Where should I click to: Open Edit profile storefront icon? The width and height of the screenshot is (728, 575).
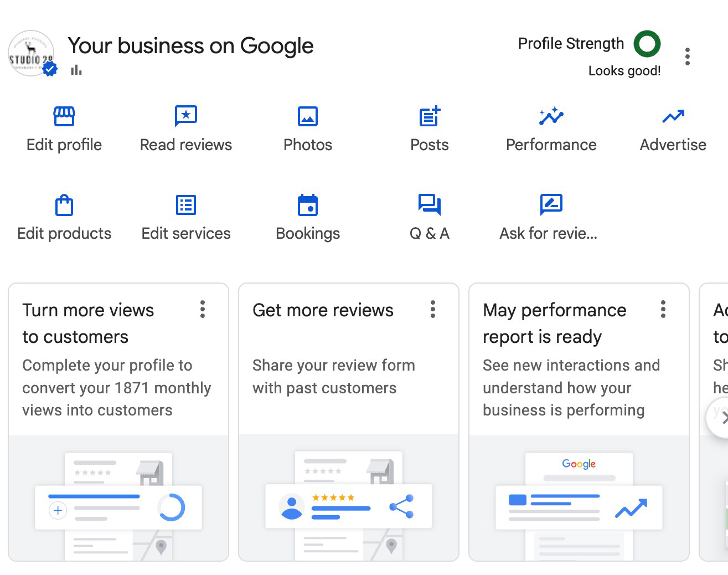click(64, 116)
